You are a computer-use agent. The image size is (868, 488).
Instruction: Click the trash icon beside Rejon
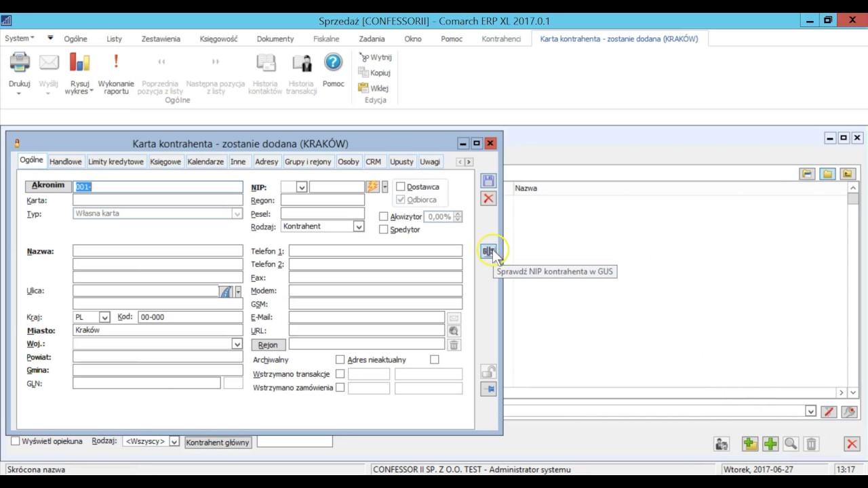pos(454,345)
